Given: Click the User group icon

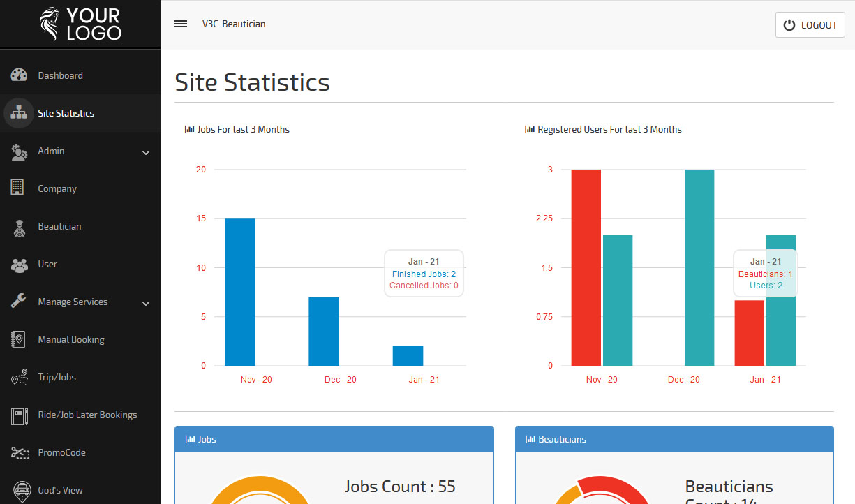Looking at the screenshot, I should pyautogui.click(x=19, y=265).
